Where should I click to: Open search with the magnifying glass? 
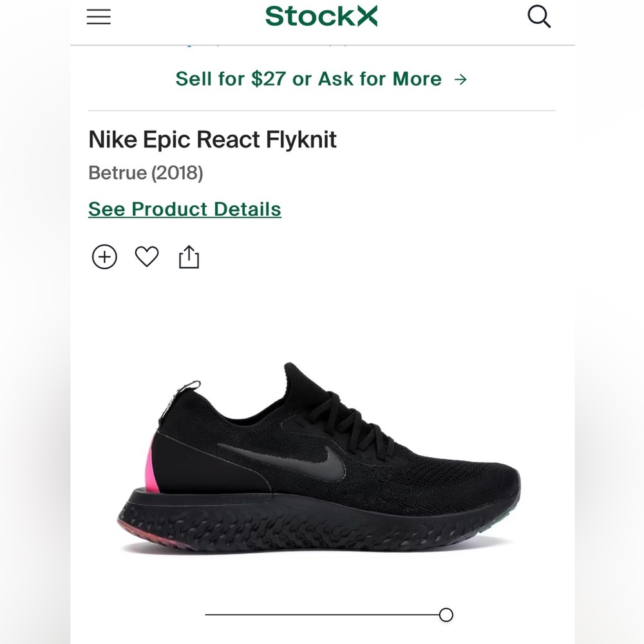click(x=539, y=17)
